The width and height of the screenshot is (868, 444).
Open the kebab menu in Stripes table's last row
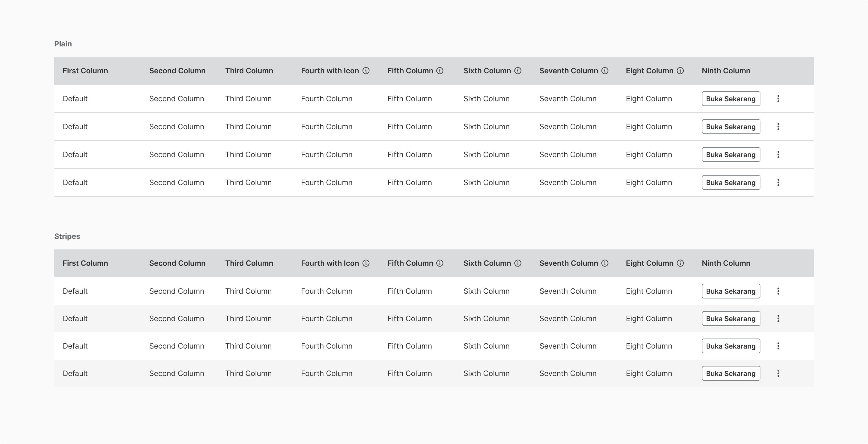[778, 373]
